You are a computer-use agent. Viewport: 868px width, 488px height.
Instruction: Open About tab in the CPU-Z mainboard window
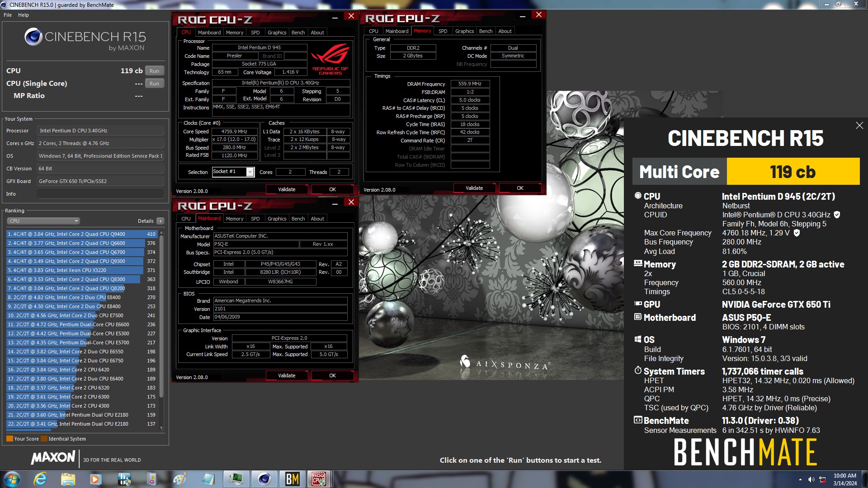tap(317, 219)
